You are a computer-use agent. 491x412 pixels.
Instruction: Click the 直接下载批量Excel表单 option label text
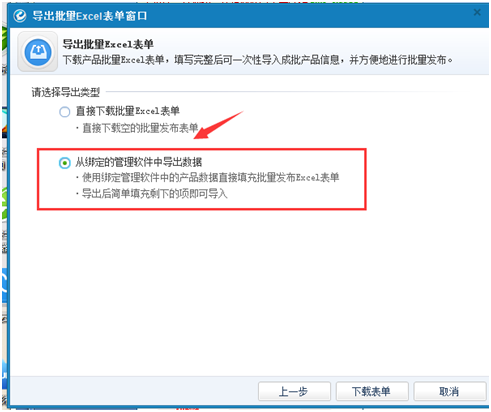128,111
